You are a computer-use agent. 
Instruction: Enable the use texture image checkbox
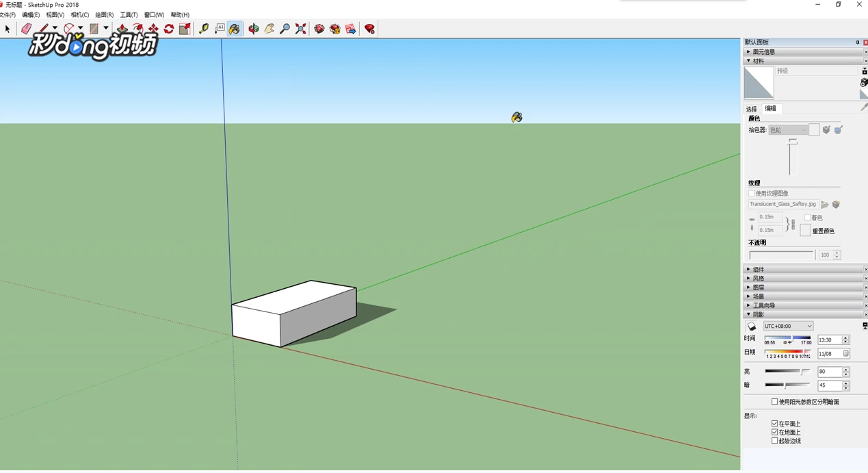click(752, 194)
